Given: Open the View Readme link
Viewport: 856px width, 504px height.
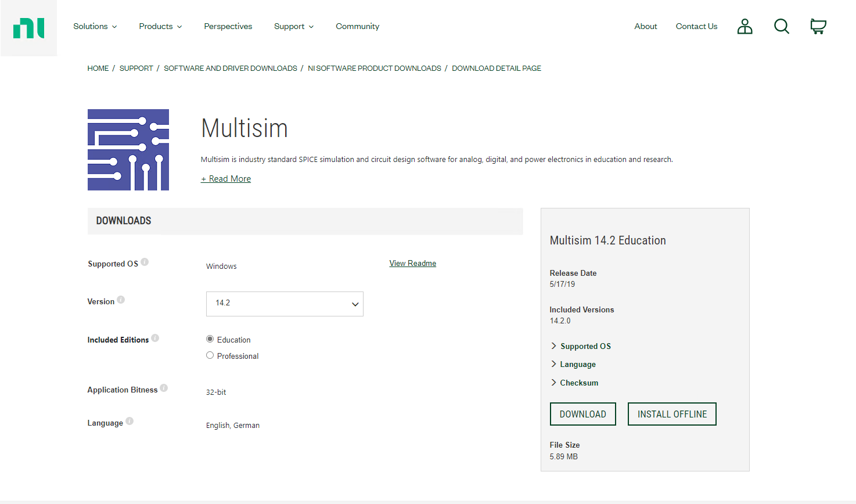Looking at the screenshot, I should coord(413,263).
